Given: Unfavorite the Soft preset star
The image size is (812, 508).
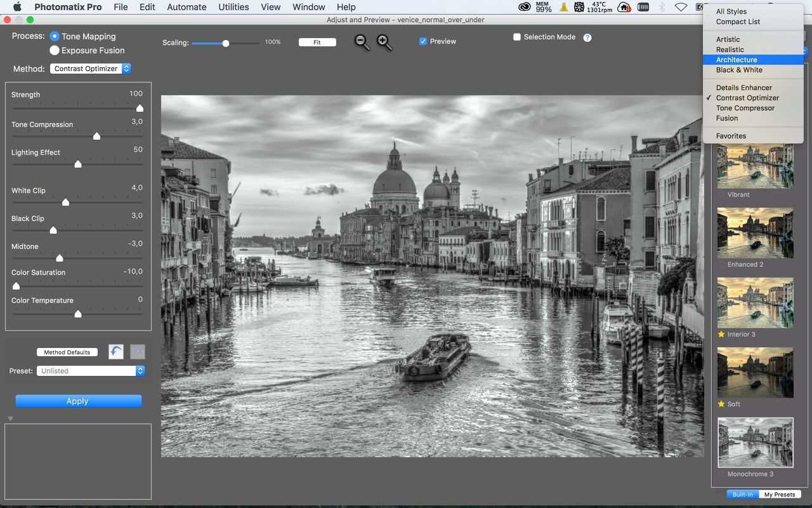Looking at the screenshot, I should coord(721,404).
